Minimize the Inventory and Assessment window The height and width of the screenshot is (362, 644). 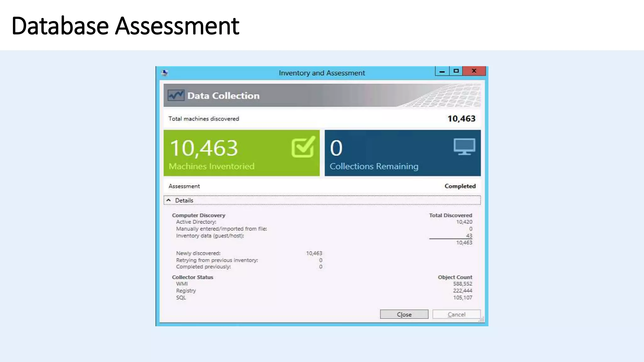[442, 71]
